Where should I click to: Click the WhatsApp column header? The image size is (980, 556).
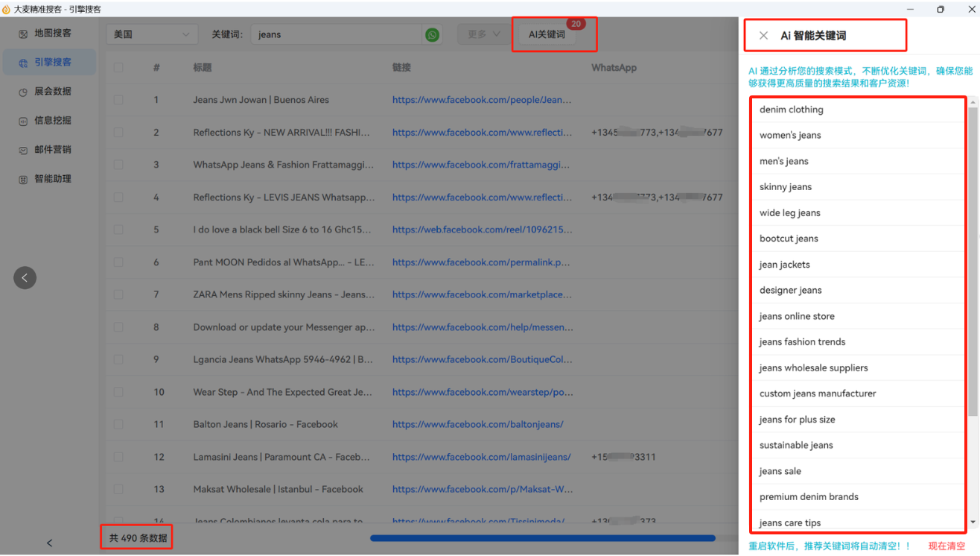(614, 68)
